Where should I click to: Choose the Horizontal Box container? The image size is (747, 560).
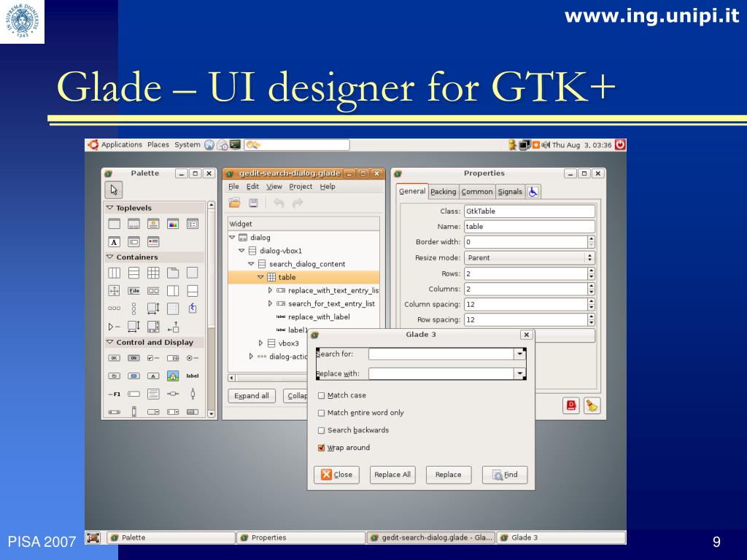tap(115, 273)
